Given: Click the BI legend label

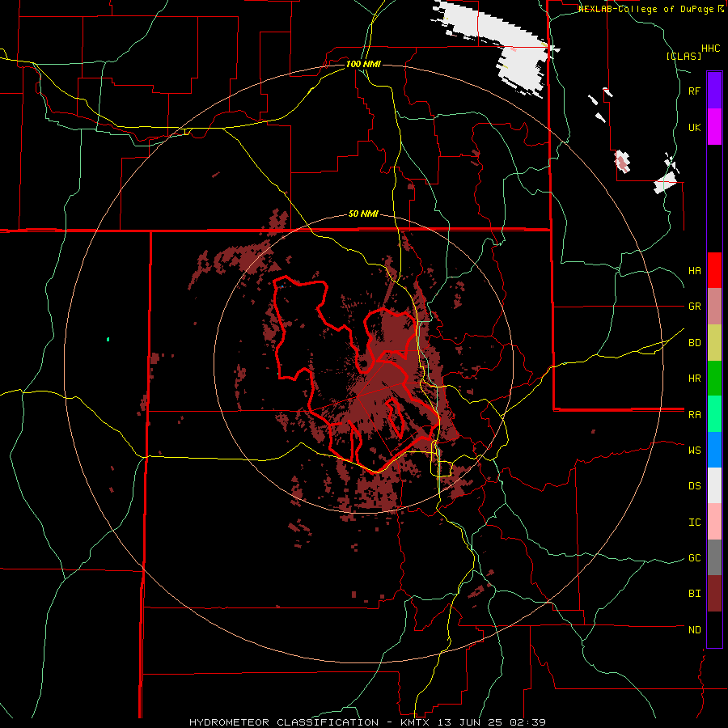Looking at the screenshot, I should [x=695, y=594].
